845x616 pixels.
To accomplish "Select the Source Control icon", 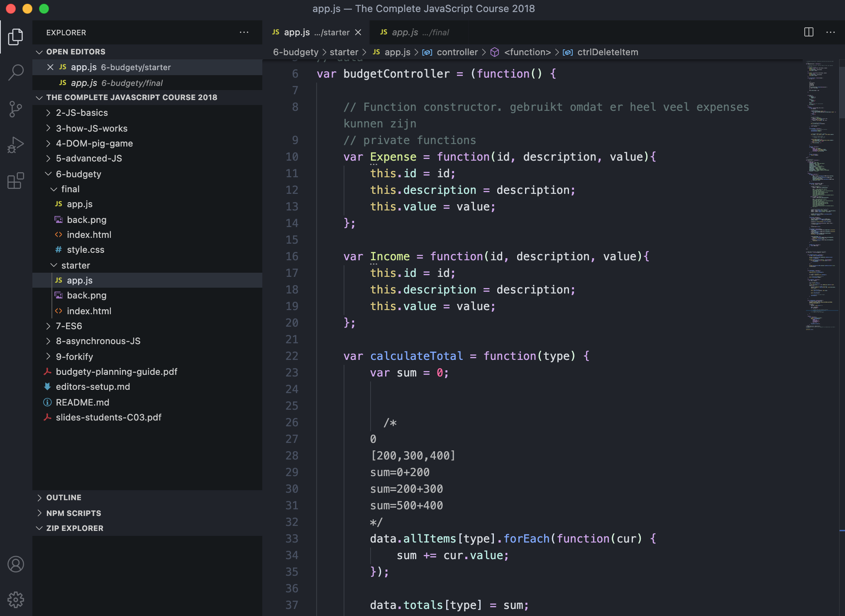I will coord(16,109).
